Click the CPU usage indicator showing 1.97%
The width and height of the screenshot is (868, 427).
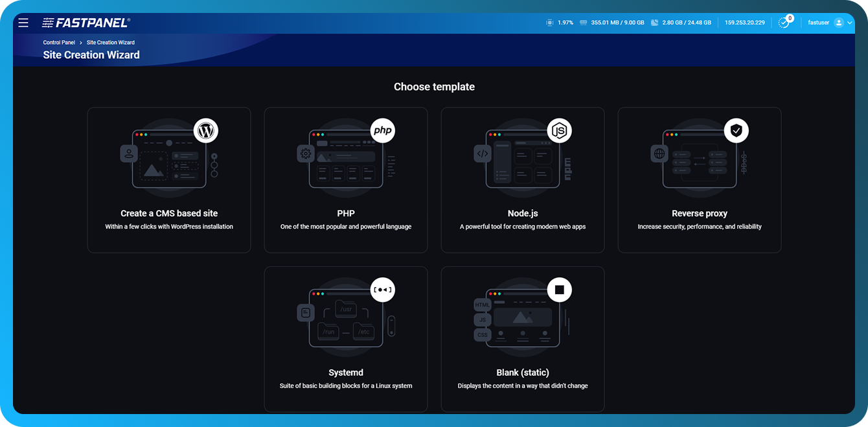560,21
